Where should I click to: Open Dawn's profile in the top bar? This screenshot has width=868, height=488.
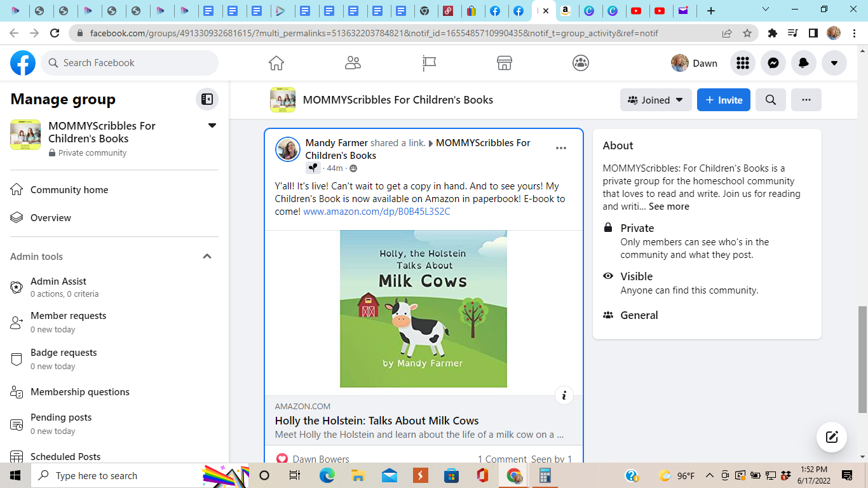pyautogui.click(x=694, y=63)
